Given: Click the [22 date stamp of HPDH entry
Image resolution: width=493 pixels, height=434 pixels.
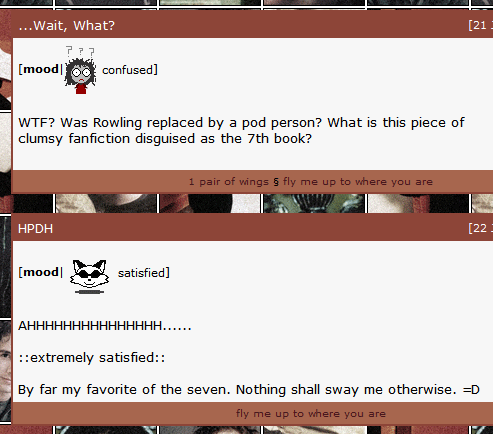Looking at the screenshot, I should (480, 228).
